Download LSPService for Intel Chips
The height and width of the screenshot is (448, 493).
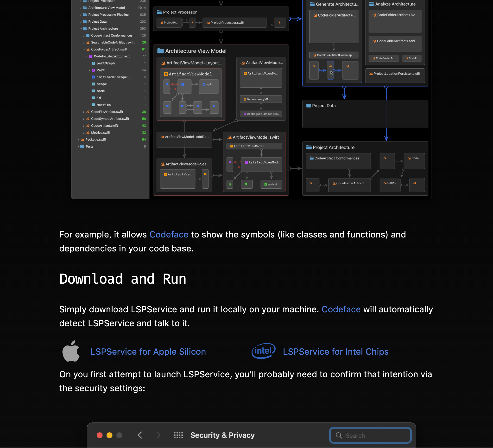[x=335, y=352]
